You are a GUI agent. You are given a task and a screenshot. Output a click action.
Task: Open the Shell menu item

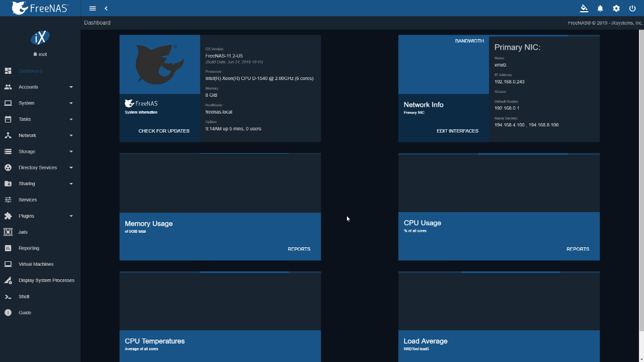click(x=40, y=296)
